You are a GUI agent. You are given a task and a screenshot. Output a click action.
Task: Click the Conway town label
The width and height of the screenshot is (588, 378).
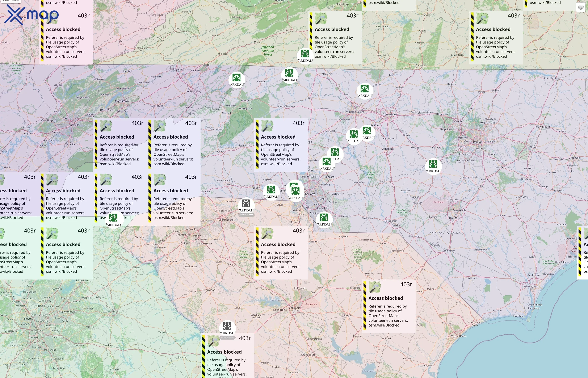446,323
